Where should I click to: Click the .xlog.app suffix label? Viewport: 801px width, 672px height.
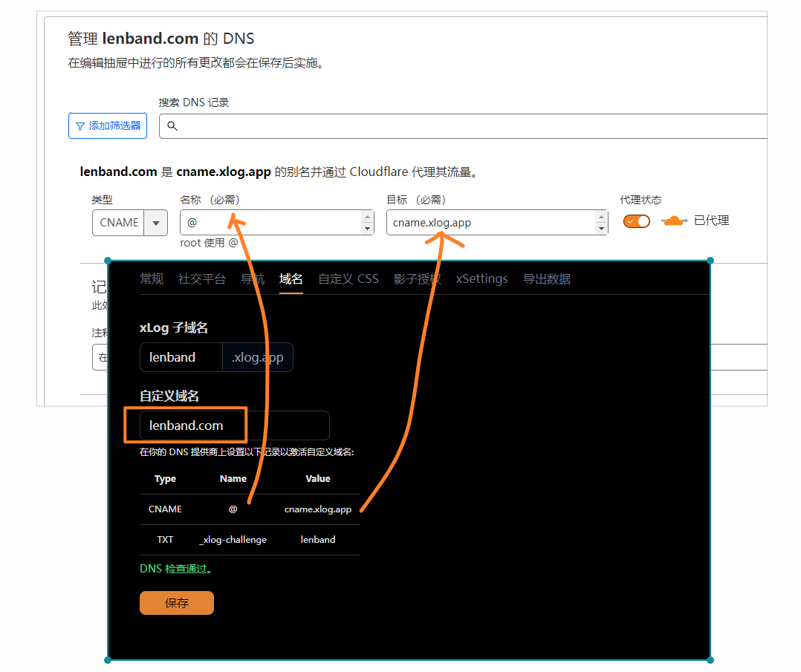click(257, 357)
